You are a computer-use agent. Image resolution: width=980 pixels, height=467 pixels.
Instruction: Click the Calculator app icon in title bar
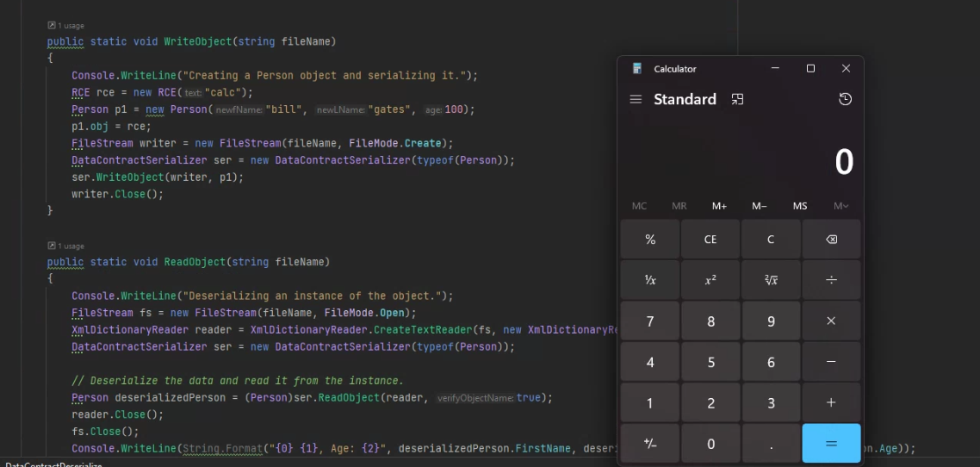637,69
